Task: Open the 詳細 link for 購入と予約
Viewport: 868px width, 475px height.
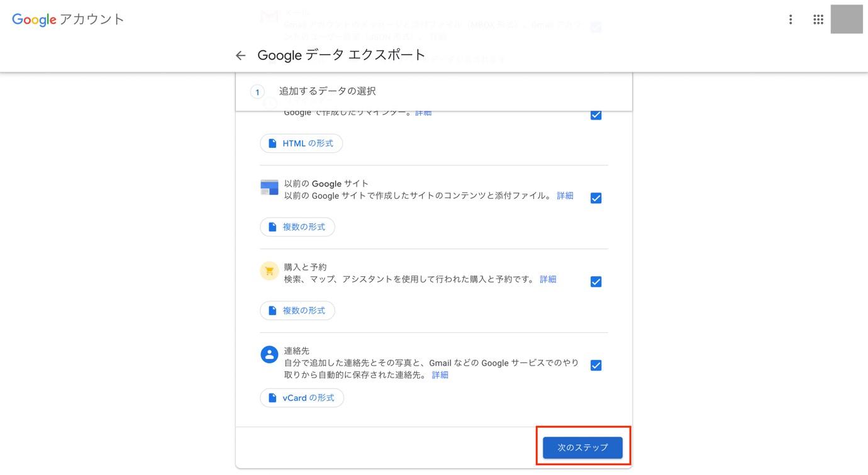Action: pos(548,279)
